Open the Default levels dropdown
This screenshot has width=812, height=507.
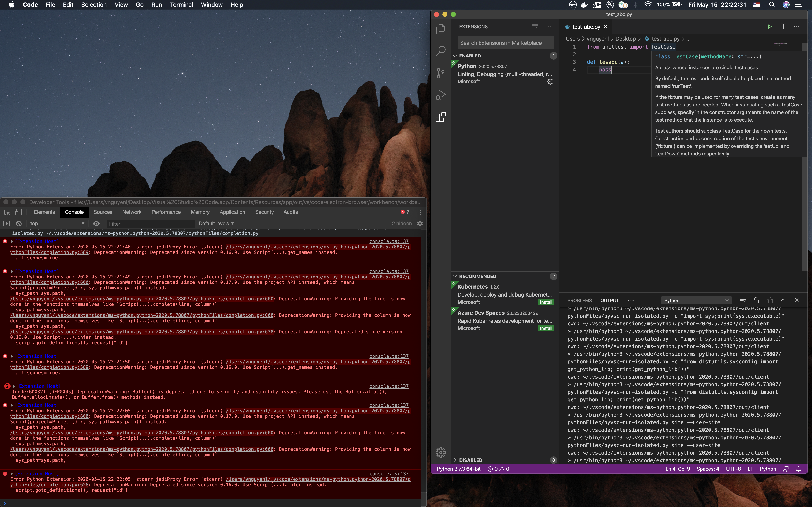tap(216, 224)
